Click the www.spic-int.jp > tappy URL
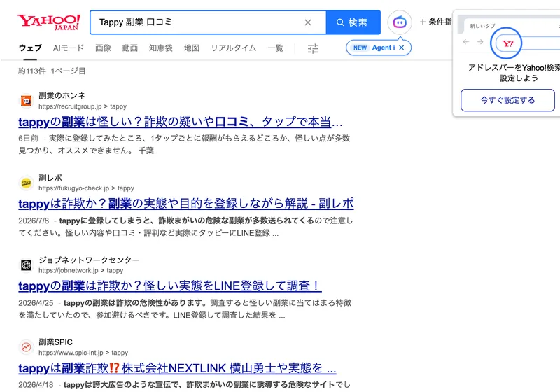560x392 pixels. coord(83,353)
